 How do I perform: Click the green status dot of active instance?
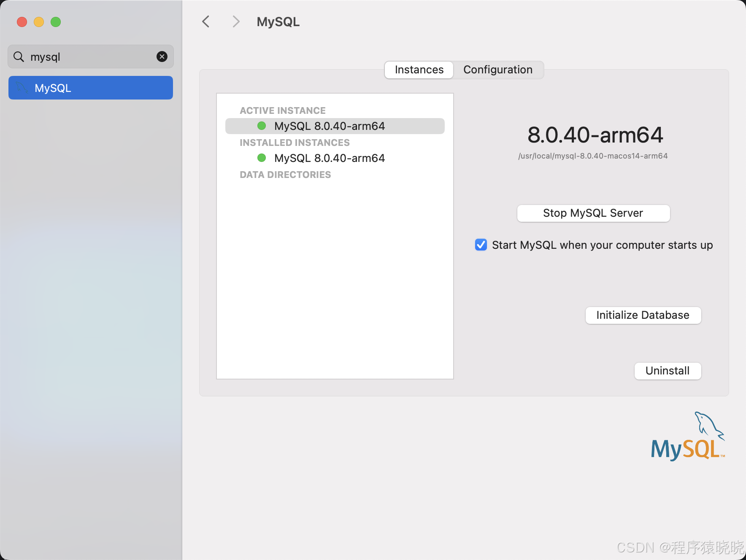262,126
